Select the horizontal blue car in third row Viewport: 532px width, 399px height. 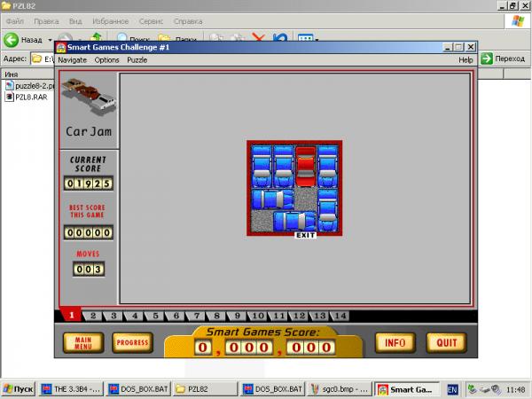(272, 199)
